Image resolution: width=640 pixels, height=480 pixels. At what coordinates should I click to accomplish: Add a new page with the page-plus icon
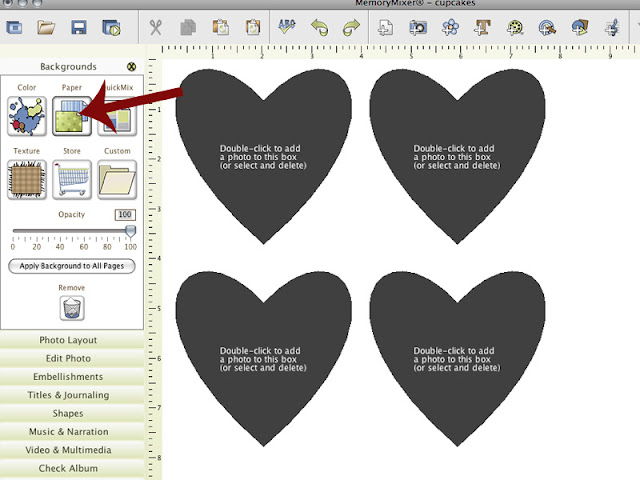385,28
